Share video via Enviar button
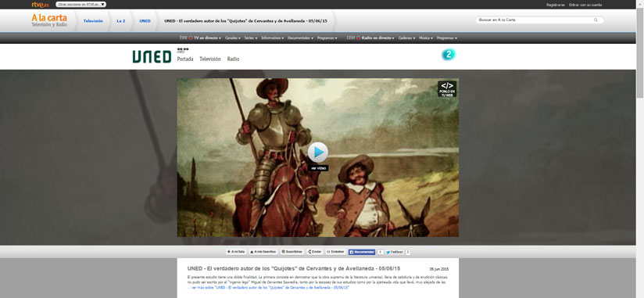 pos(315,252)
